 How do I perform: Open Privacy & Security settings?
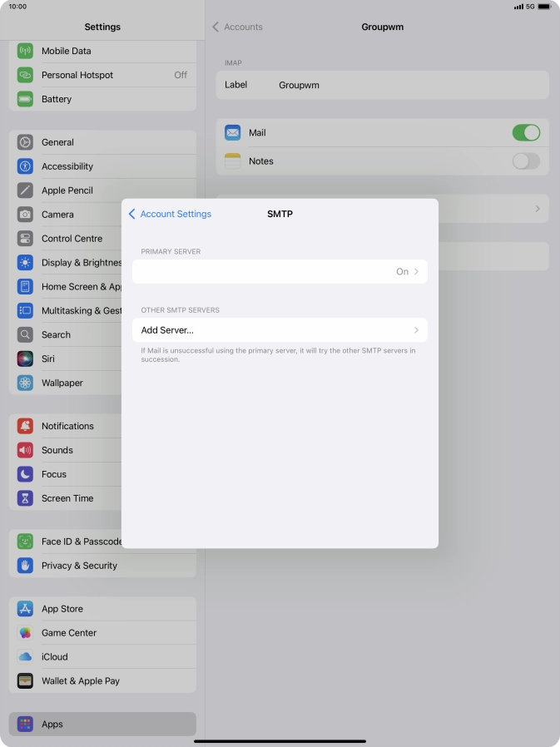(79, 566)
